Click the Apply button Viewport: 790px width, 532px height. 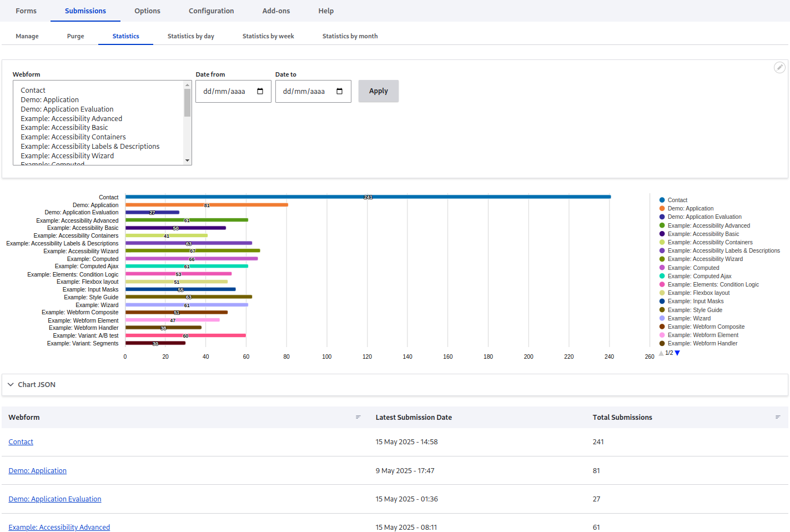[379, 91]
